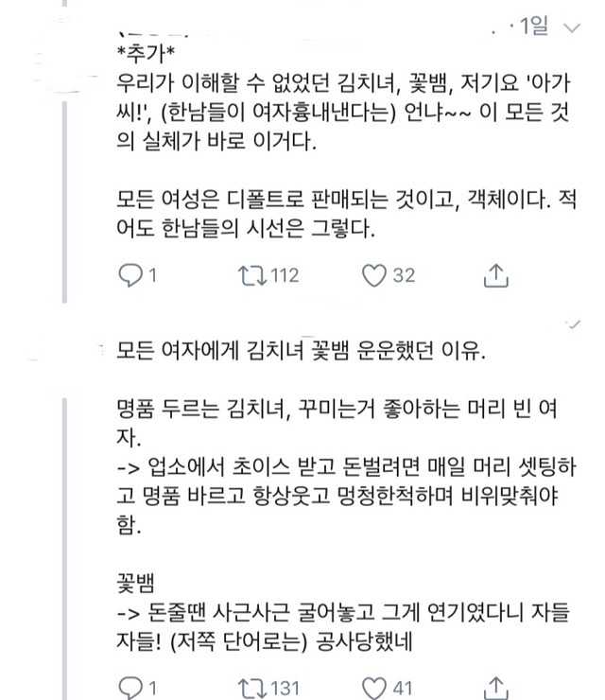The width and height of the screenshot is (605, 700).
Task: Open the tweet via the 1일 timestamp
Action: pos(532,28)
